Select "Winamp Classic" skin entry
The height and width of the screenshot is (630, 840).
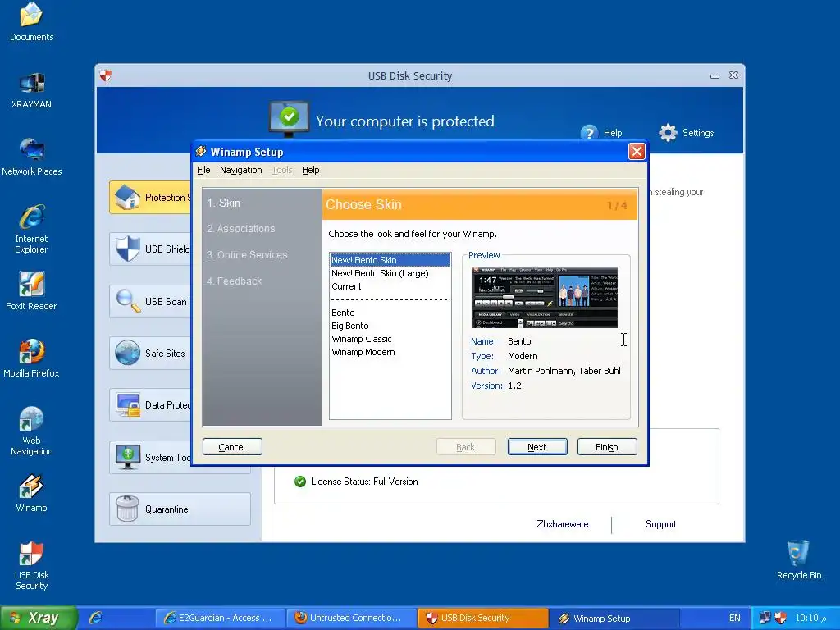(390, 339)
